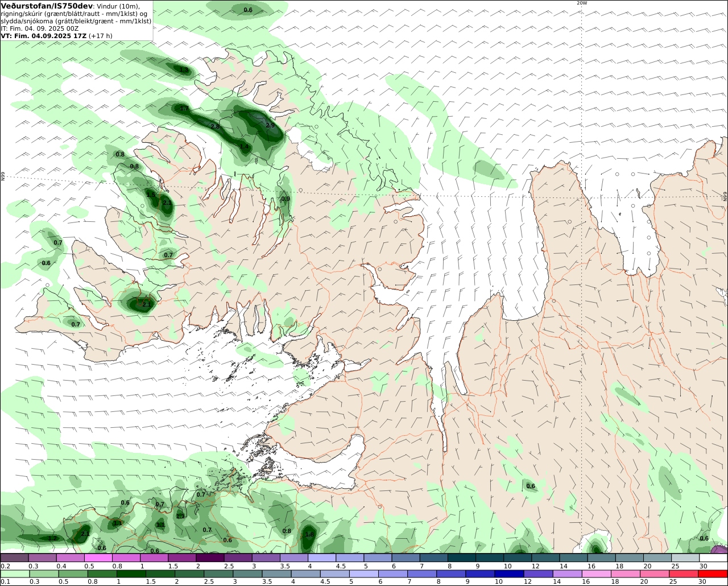Click lower legend grey-green swatch between 3 and 3.5

pyautogui.click(x=248, y=573)
